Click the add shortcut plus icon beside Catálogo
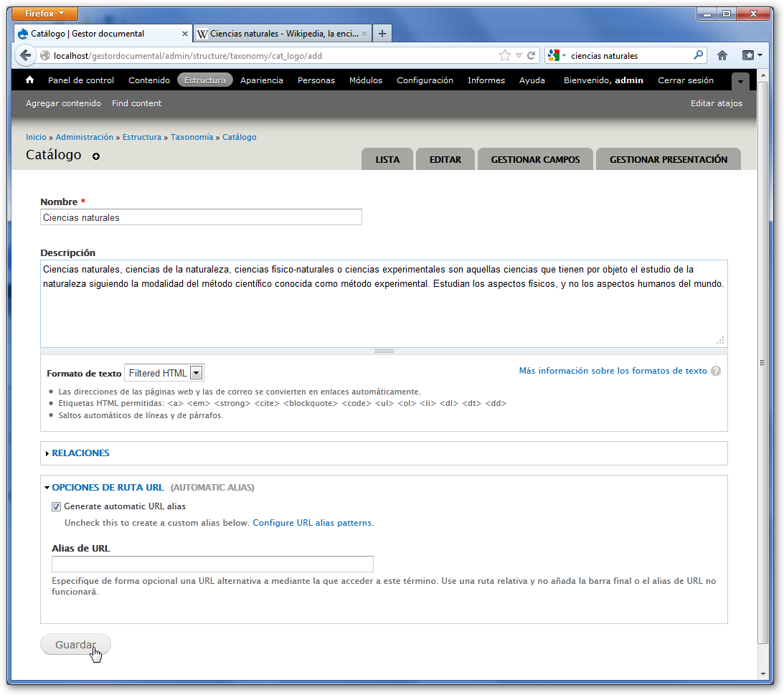Viewport: 784px width, 695px height. pyautogui.click(x=96, y=156)
